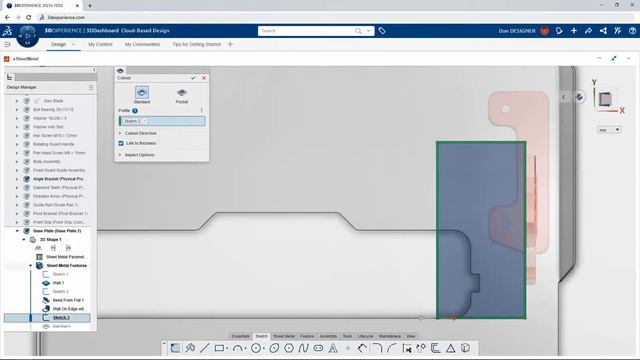Click the Share arrow icon in top bar
The width and height of the screenshot is (640, 360).
coord(589,31)
